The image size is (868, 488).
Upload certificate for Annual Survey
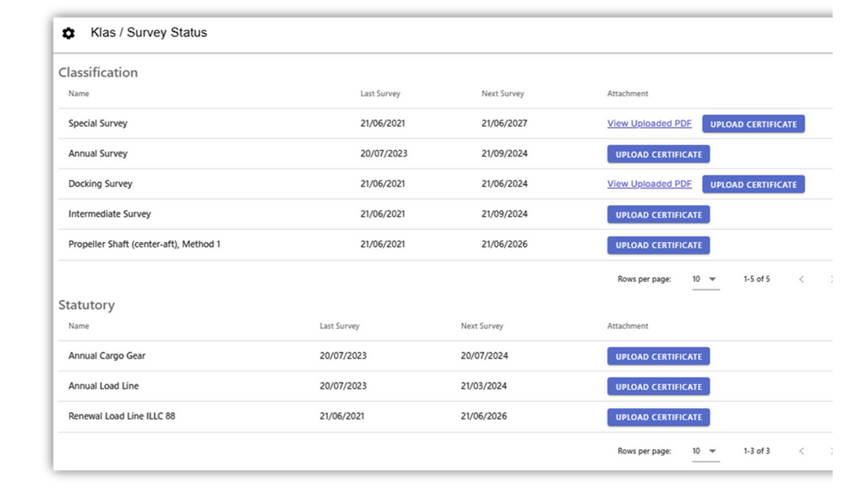tap(658, 154)
